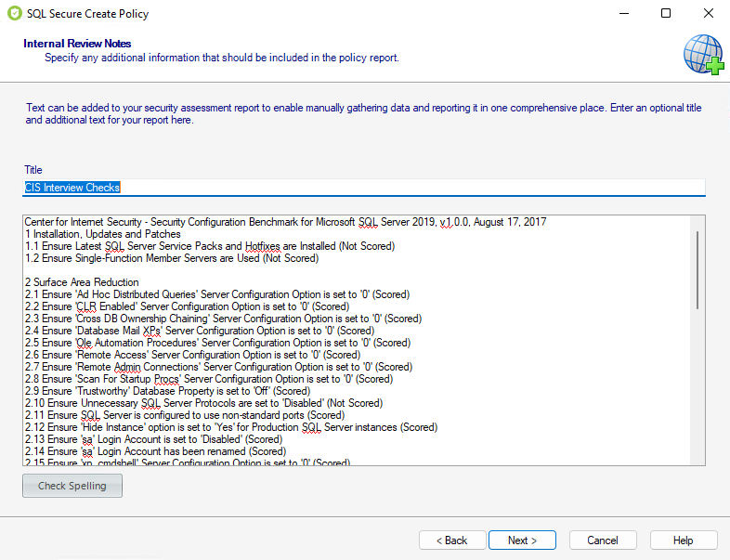Place cursor on '2.9 Ensure Trustworthy Database Property' line
The width and height of the screenshot is (730, 560).
(x=167, y=391)
